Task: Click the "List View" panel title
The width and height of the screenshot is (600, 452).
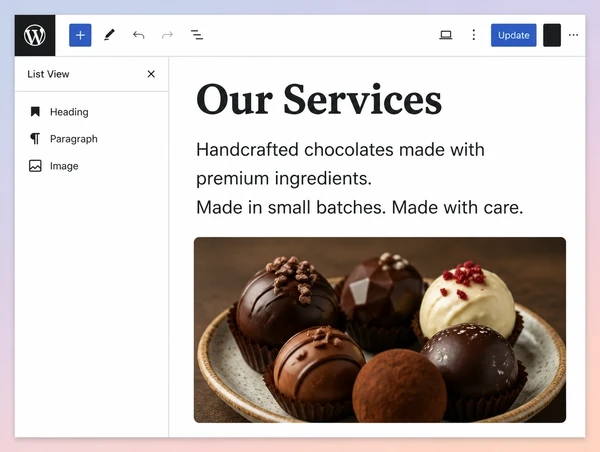Action: coord(48,74)
